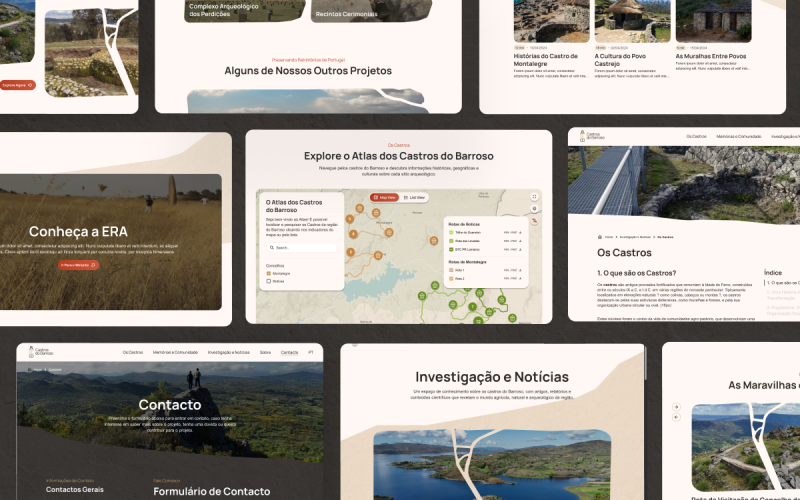Toggle Montalegre concelho checkbox
The image size is (800, 500).
point(269,273)
